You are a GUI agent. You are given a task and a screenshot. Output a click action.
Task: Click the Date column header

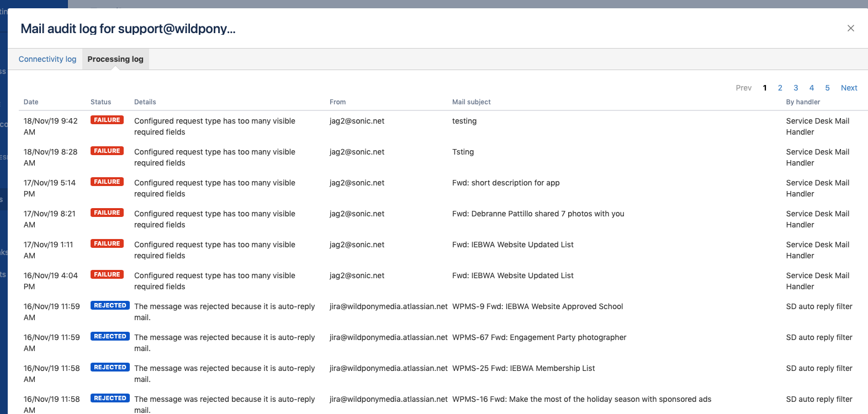(x=31, y=102)
